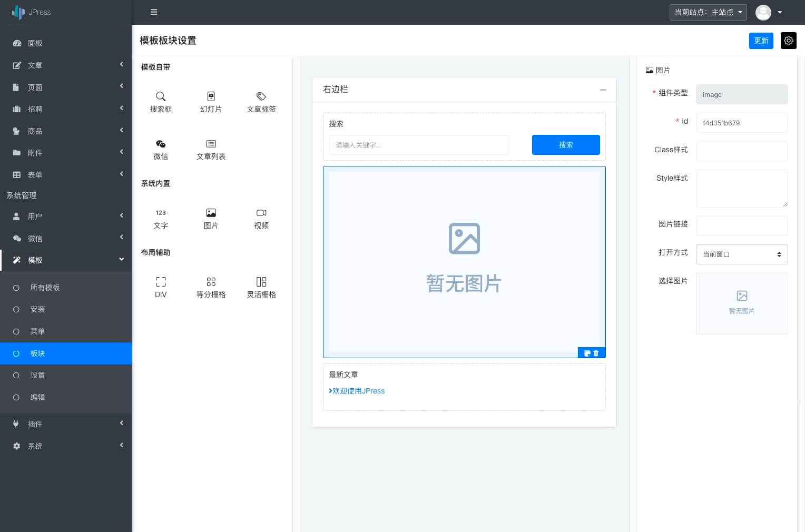Click the 选择图片 image picker thumbnail
This screenshot has width=805, height=532.
742,303
